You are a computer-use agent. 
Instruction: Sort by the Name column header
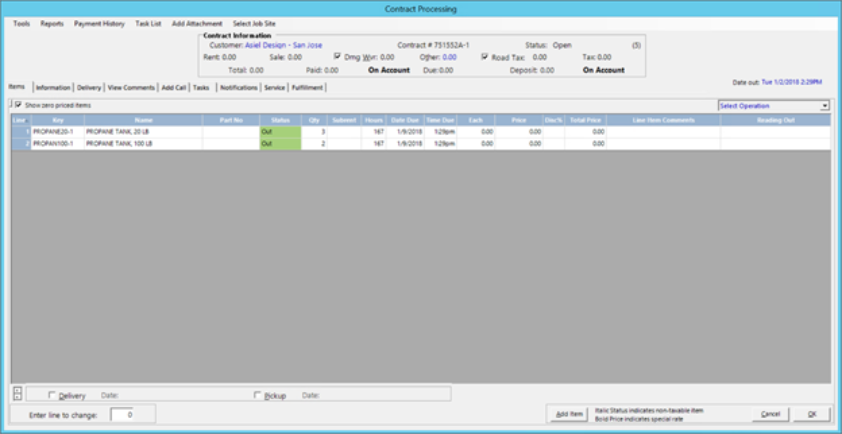point(143,120)
